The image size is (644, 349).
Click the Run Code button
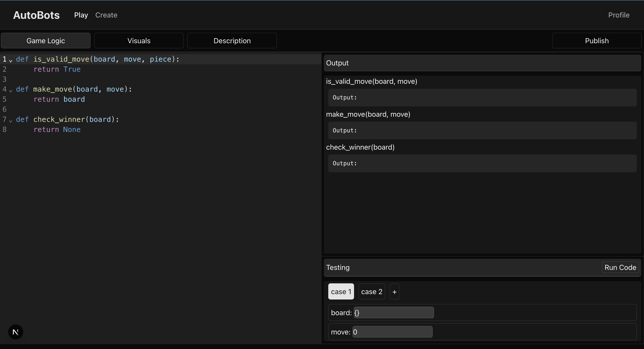[620, 267]
